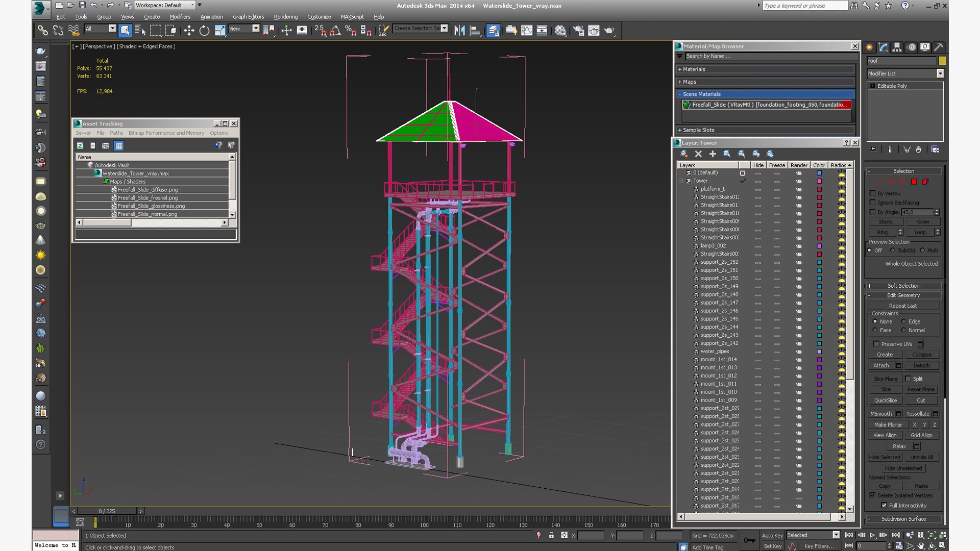
Task: Click Shrink selection button
Action: pos(886,222)
